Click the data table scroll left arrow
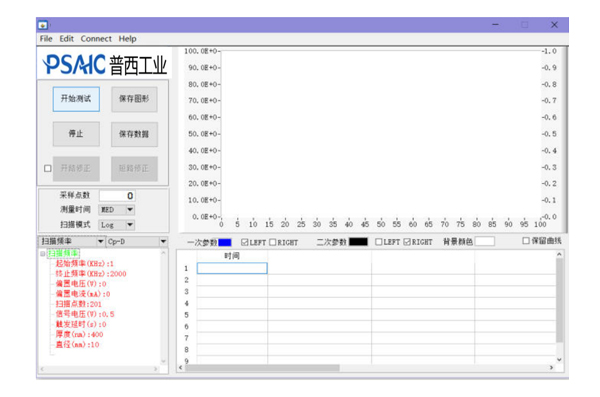The image size is (600, 397). click(x=181, y=368)
